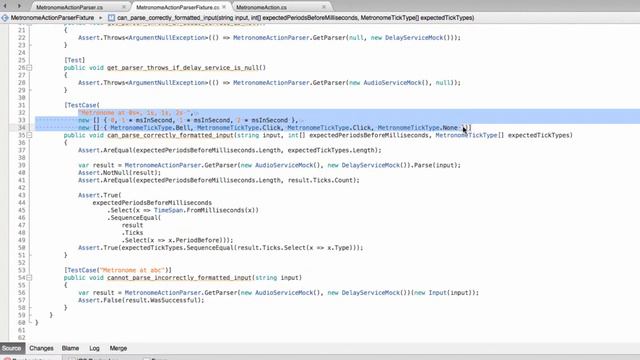Collapse the can_parse_correctly_formatted_input method fold
Image resolution: width=640 pixels, height=360 pixels.
point(29,135)
